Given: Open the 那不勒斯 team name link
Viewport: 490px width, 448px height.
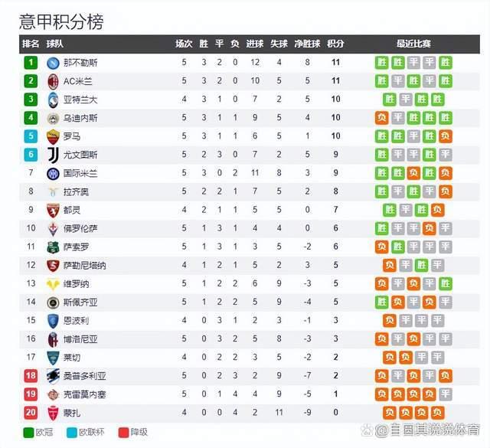Looking at the screenshot, I should pyautogui.click(x=80, y=63).
